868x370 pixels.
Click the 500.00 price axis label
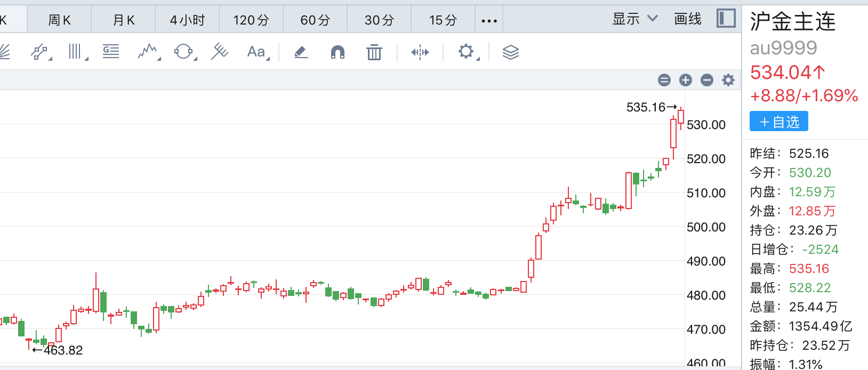pyautogui.click(x=706, y=227)
